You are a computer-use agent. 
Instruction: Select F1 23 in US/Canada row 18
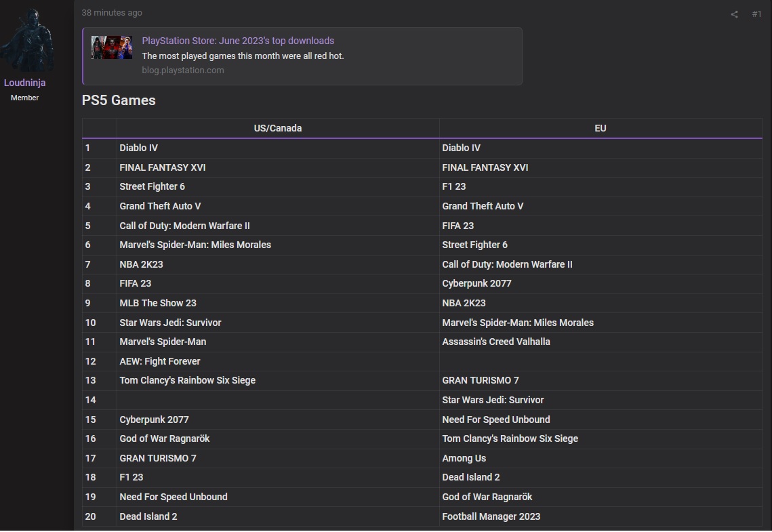click(131, 478)
